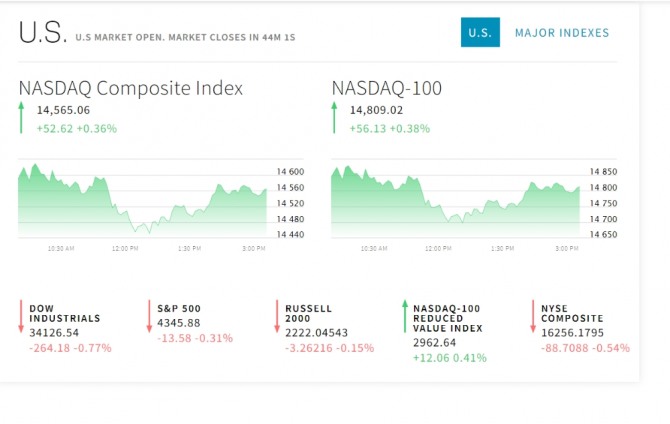Click the NASDAQ-100 Reduced Value up arrow

[x=405, y=315]
